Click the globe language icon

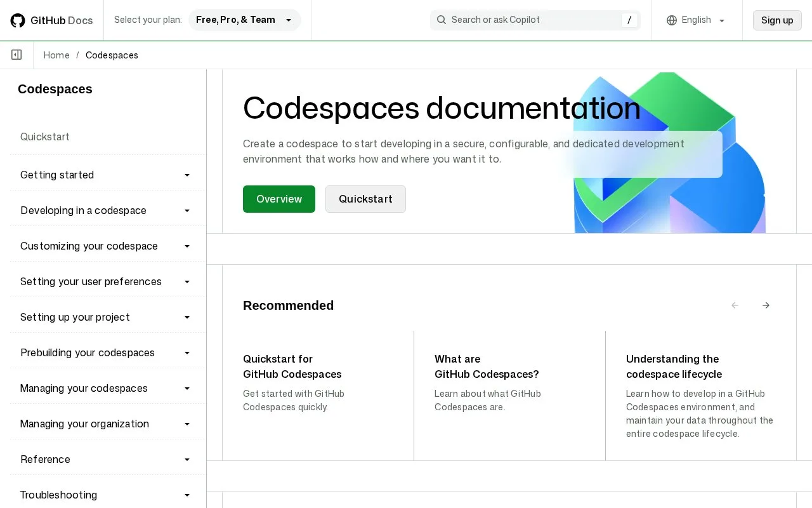672,20
